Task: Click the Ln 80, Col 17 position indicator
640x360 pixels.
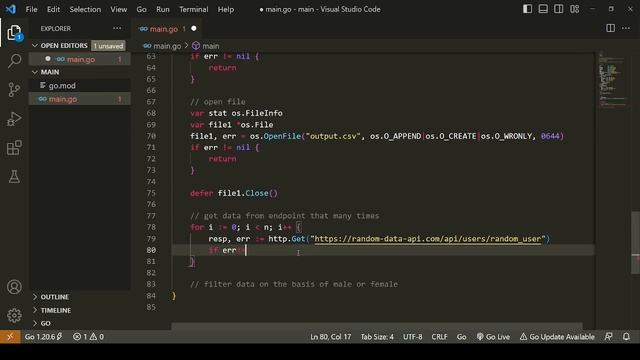Action: coord(330,337)
